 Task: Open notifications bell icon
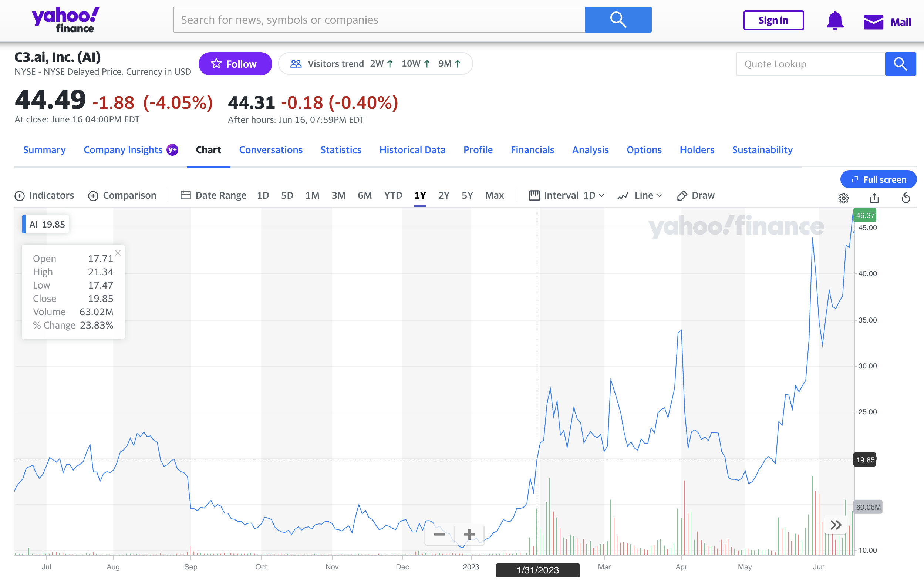(834, 21)
